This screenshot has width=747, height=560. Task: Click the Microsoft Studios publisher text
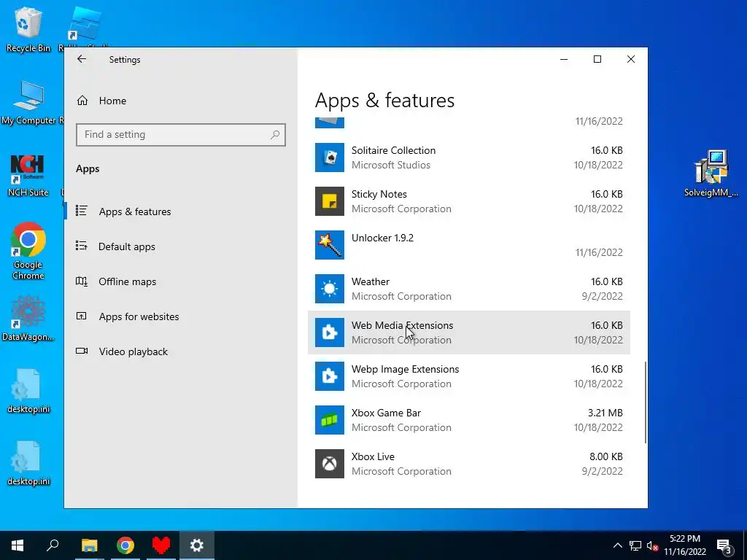click(x=391, y=166)
